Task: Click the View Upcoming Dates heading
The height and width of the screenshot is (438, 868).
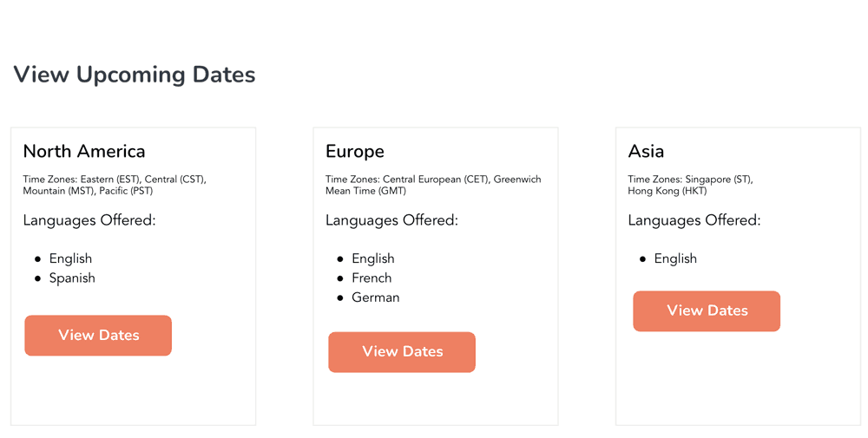Action: tap(135, 75)
